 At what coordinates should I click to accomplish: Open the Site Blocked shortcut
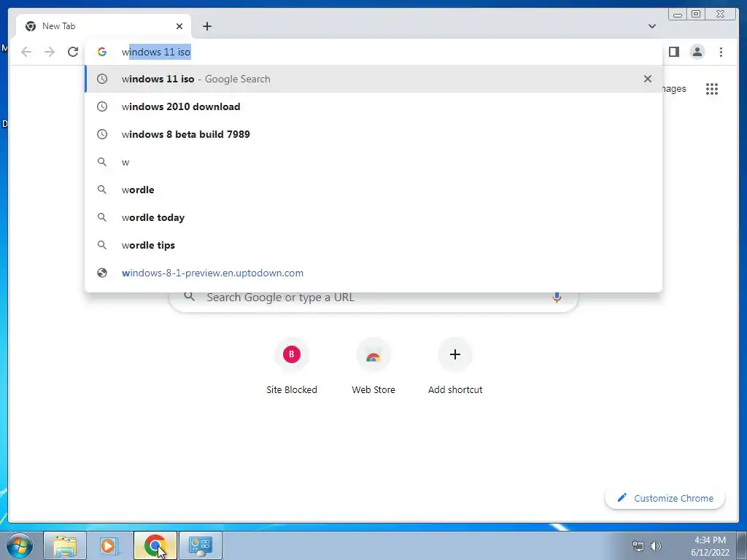[292, 366]
